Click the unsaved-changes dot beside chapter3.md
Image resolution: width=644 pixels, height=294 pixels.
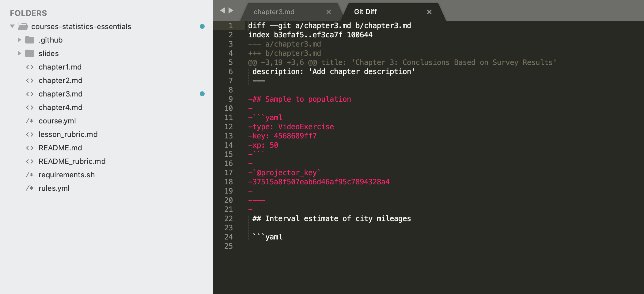click(x=202, y=94)
